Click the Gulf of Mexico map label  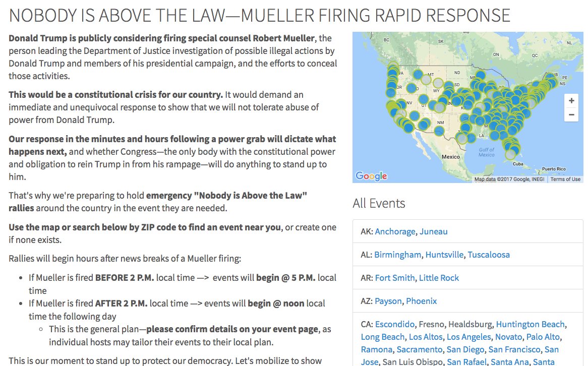coord(486,152)
